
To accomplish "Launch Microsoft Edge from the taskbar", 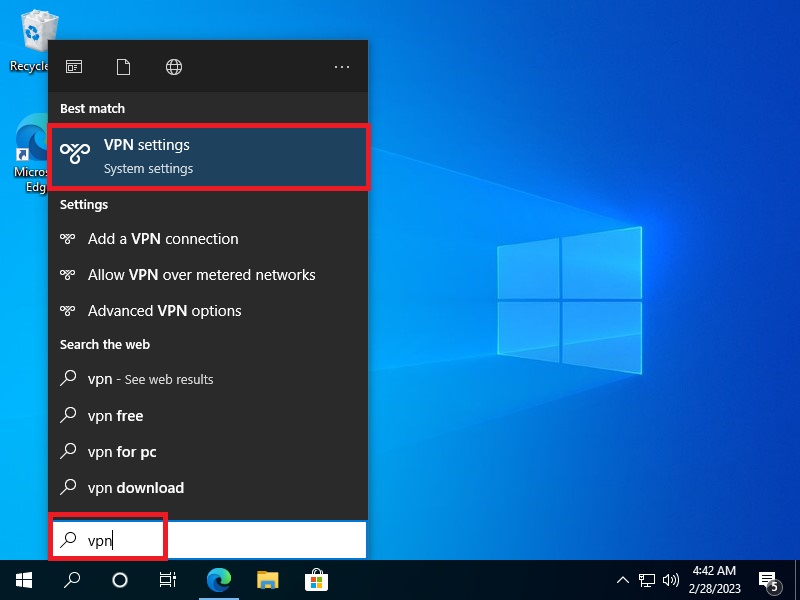I will (219, 580).
